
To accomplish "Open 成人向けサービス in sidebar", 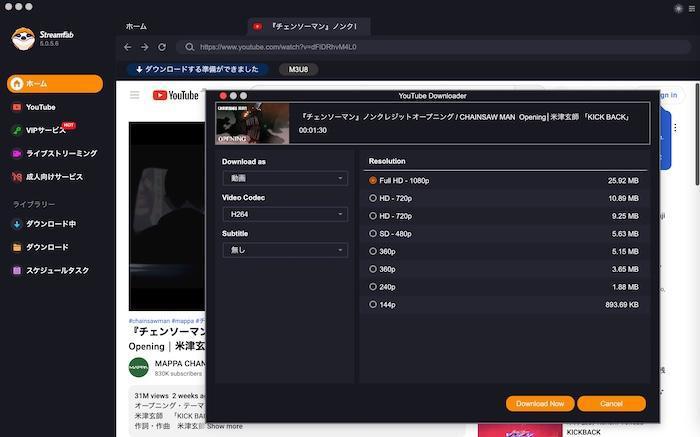I will point(55,177).
